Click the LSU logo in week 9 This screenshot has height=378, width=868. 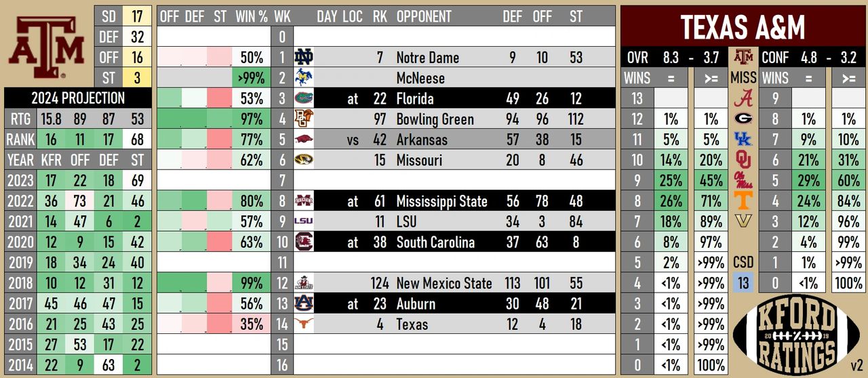(x=304, y=222)
